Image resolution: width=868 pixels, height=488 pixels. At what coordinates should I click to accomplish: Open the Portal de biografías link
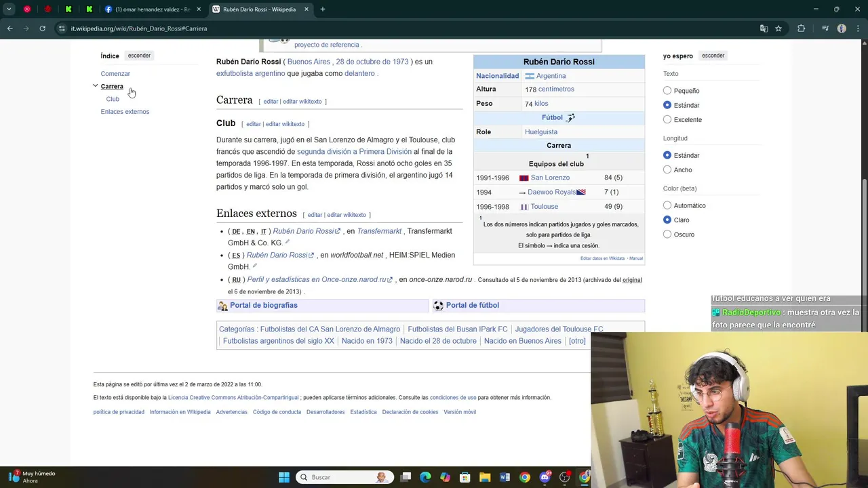point(264,305)
